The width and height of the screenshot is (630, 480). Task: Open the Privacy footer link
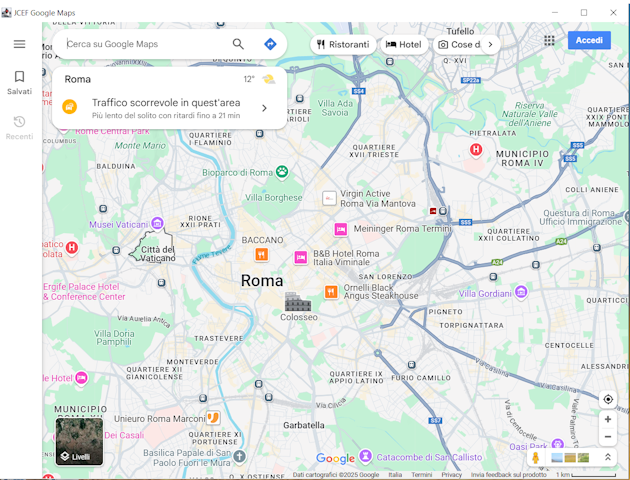(452, 475)
